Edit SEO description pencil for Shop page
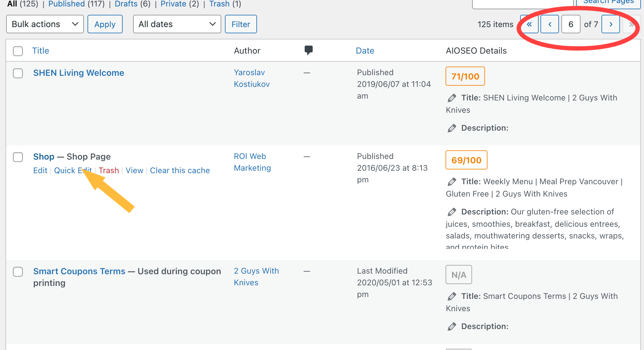 pyautogui.click(x=452, y=212)
